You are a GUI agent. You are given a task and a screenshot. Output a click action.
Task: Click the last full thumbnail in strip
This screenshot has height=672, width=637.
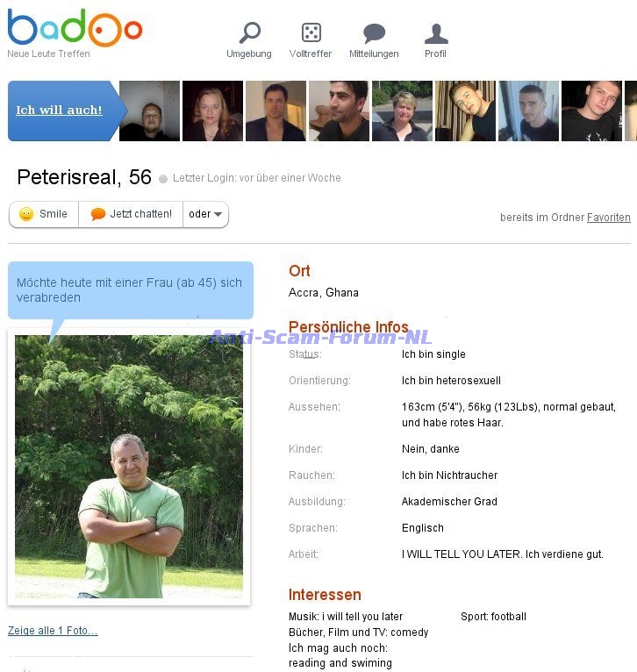point(591,111)
